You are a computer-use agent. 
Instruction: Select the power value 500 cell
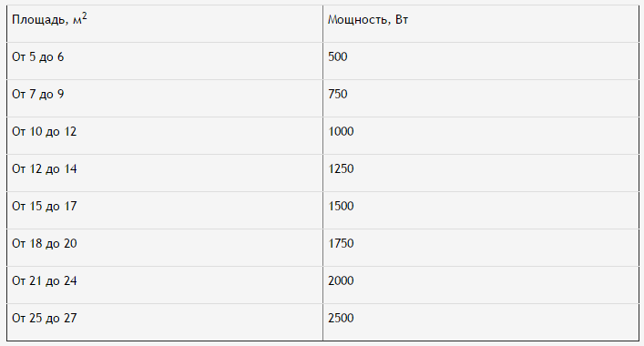pos(481,61)
